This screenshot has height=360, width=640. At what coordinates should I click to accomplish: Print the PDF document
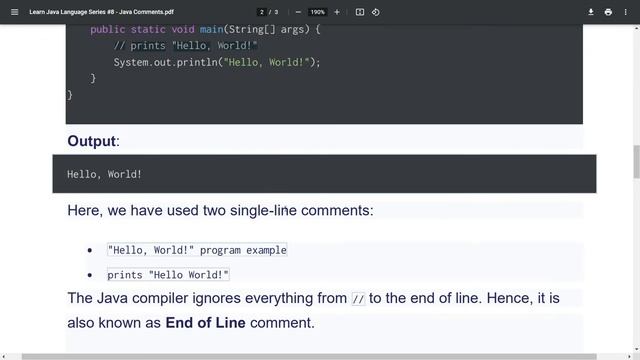coord(608,12)
